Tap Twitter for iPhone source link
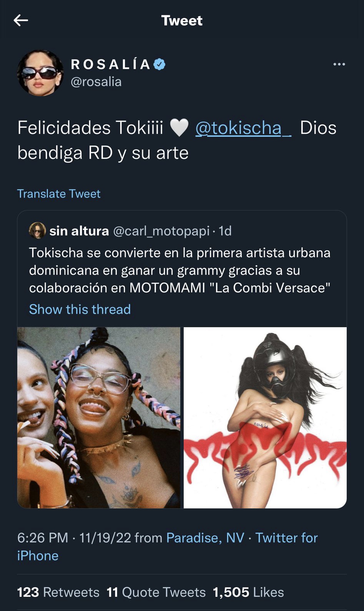The width and height of the screenshot is (364, 611). click(x=168, y=546)
